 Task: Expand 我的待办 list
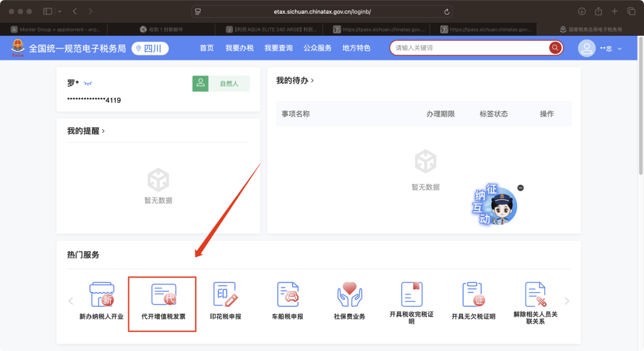pyautogui.click(x=295, y=81)
